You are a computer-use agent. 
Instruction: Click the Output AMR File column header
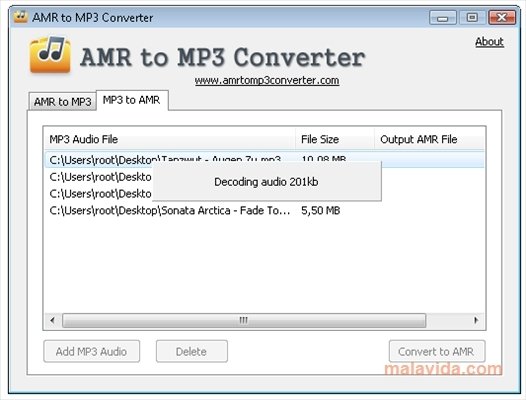point(430,139)
